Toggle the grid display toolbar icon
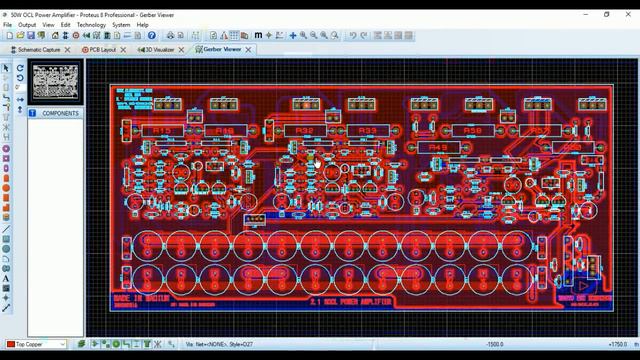The height and width of the screenshot is (360, 640). click(234, 36)
